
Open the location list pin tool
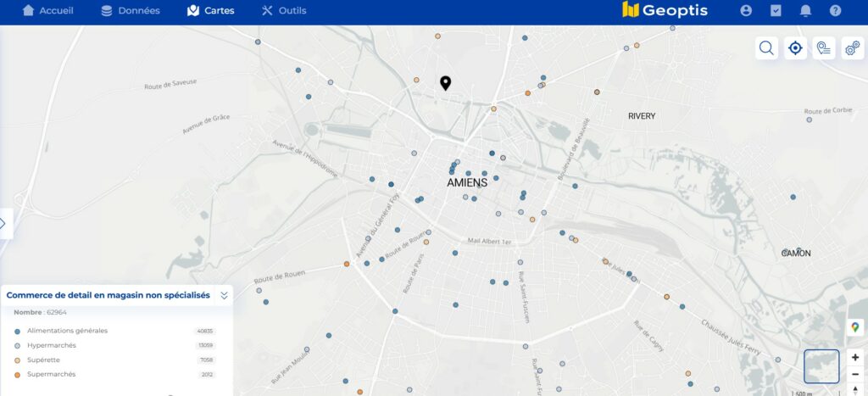pyautogui.click(x=824, y=48)
